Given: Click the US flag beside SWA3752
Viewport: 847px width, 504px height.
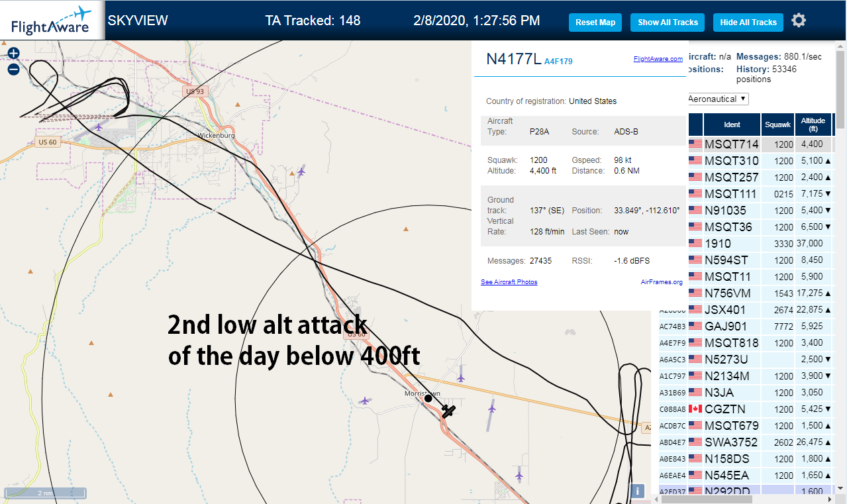Looking at the screenshot, I should tap(695, 442).
